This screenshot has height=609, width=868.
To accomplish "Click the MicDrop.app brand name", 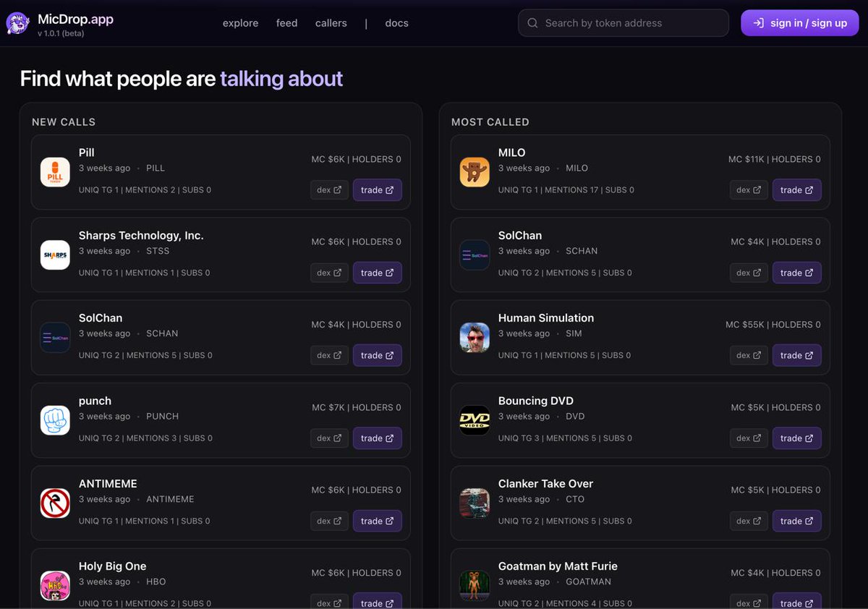I will pos(75,19).
